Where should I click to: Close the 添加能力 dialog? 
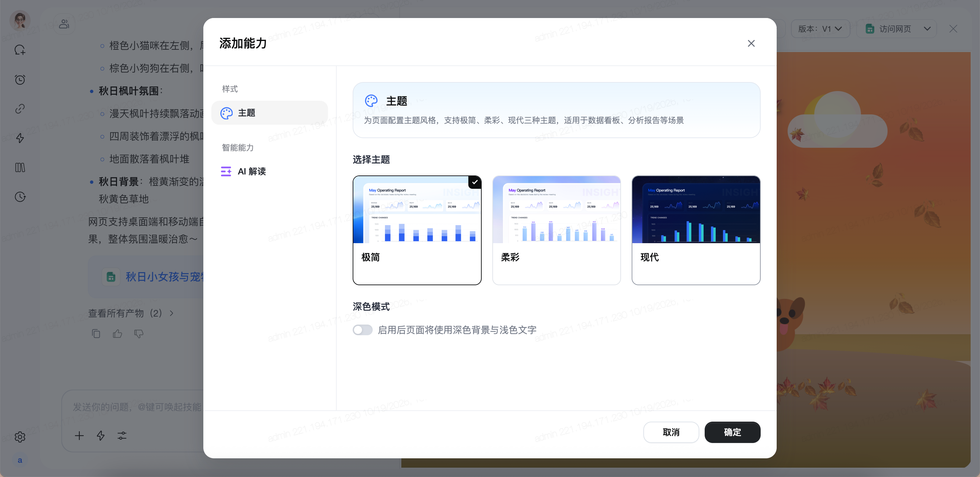[751, 43]
